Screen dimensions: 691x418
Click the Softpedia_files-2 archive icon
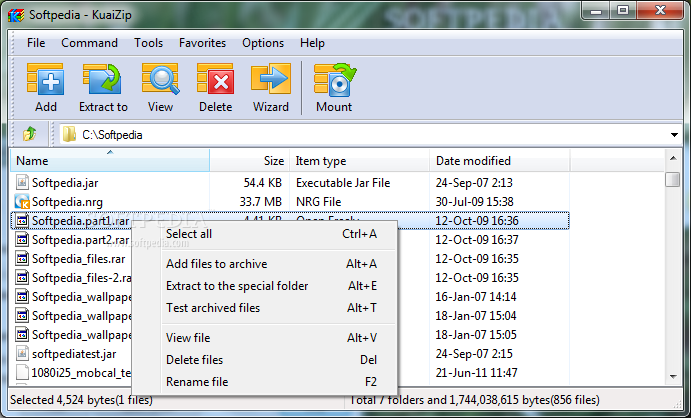(x=22, y=277)
